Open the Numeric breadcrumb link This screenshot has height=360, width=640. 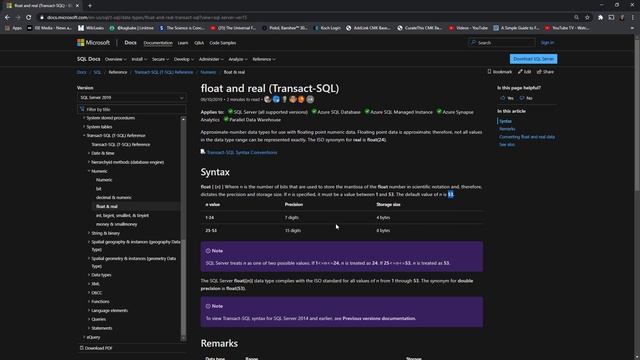(x=208, y=72)
